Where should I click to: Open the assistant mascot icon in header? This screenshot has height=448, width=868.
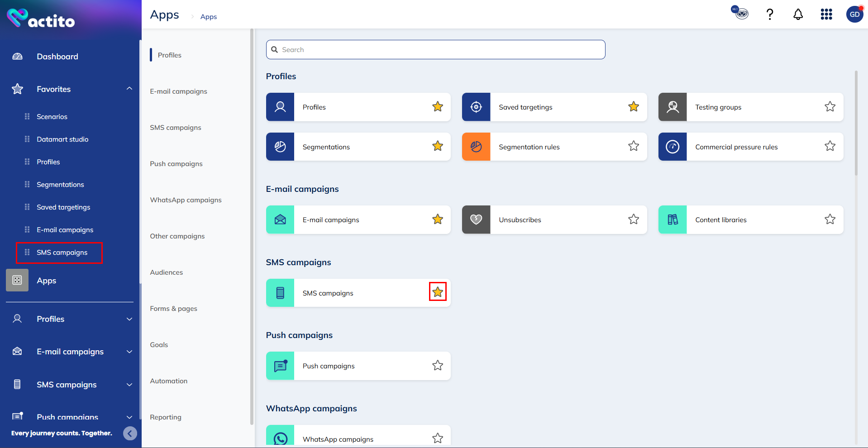coord(740,13)
